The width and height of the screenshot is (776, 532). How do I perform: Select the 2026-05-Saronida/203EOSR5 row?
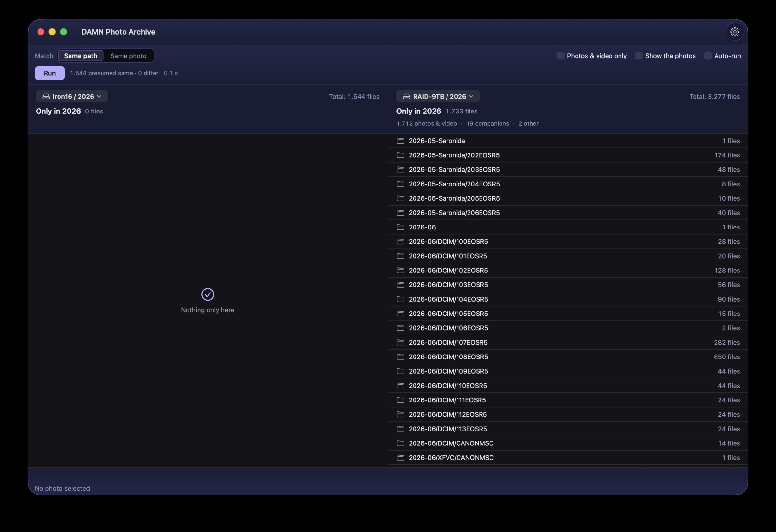(568, 170)
